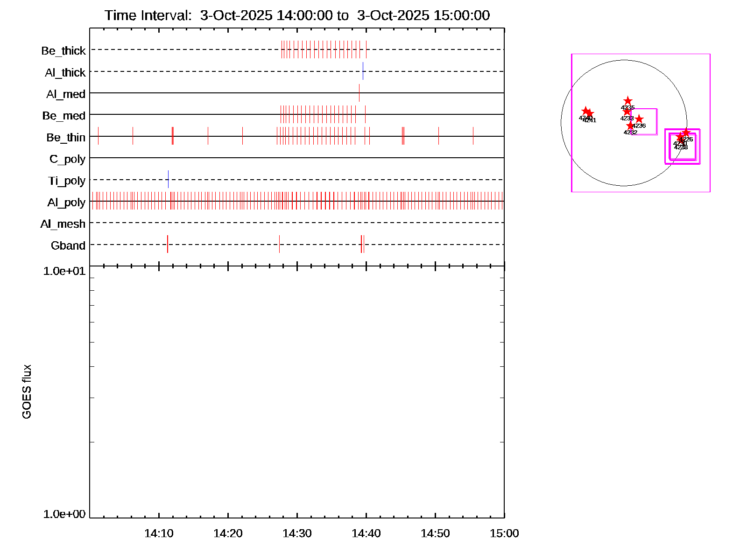Click the Time Interval title text
The image size is (747, 560).
pyautogui.click(x=297, y=15)
